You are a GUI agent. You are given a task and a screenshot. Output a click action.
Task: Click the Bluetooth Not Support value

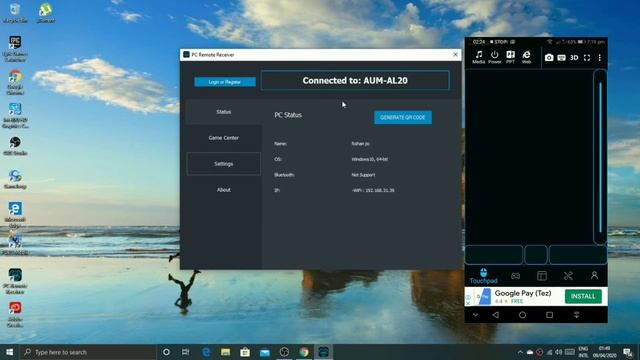pyautogui.click(x=363, y=175)
